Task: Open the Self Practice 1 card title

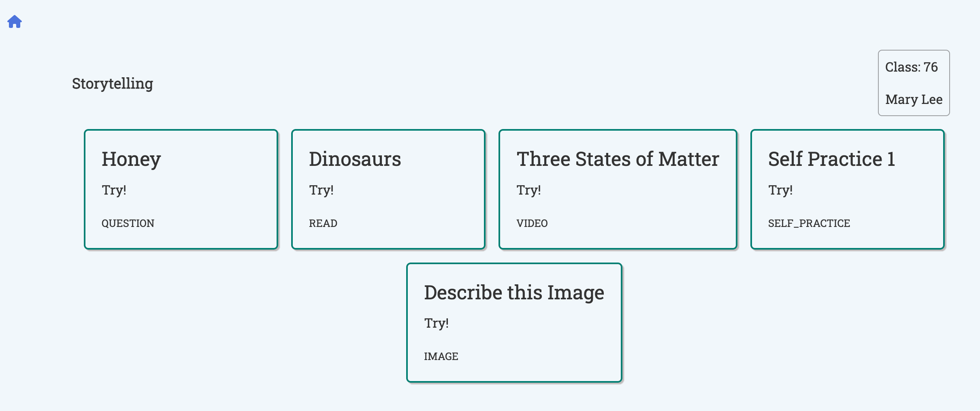Action: click(831, 159)
